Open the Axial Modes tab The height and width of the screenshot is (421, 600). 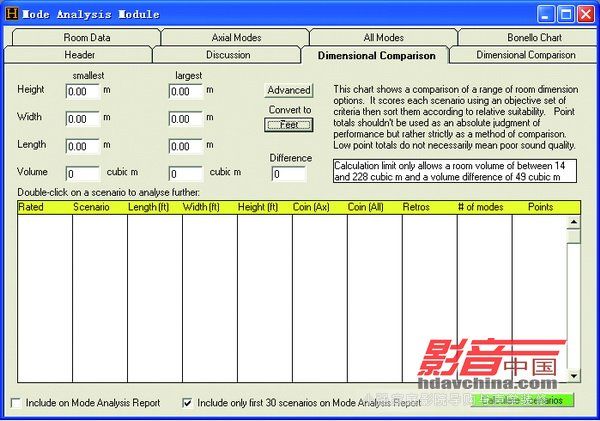[236, 38]
